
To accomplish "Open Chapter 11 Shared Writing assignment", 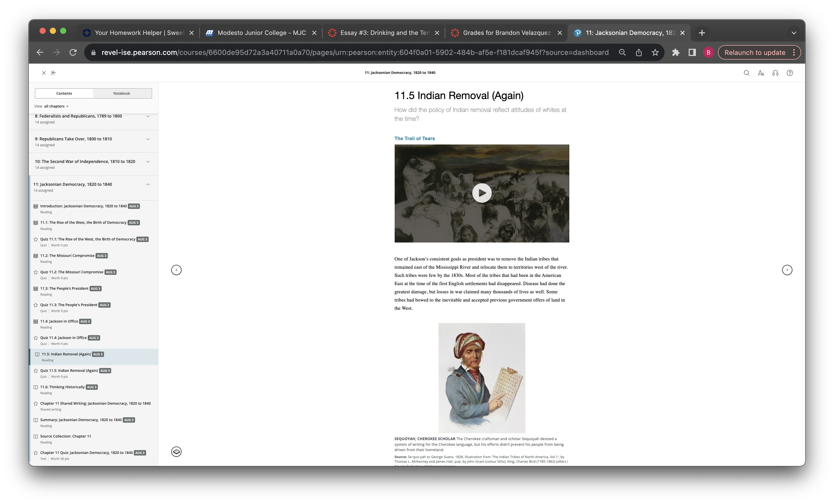I will [96, 404].
